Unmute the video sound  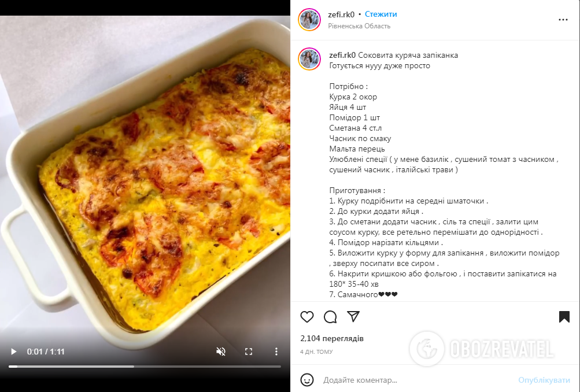[221, 352]
